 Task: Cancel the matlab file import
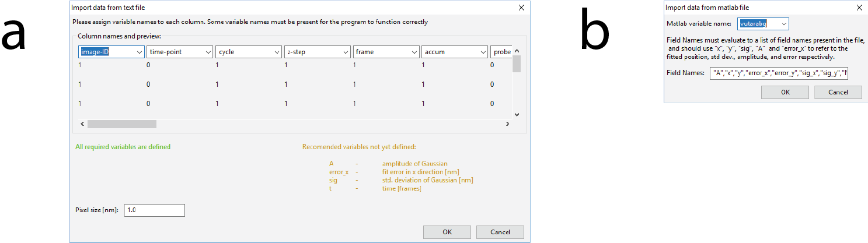pos(838,92)
